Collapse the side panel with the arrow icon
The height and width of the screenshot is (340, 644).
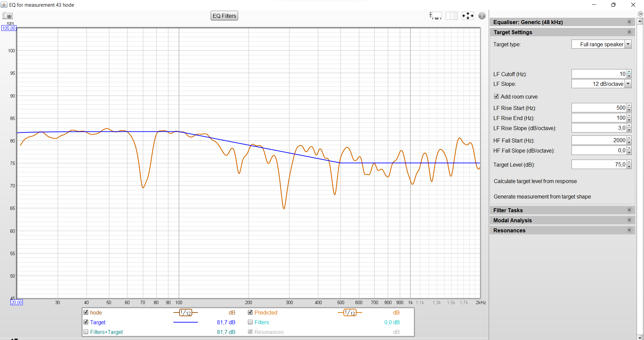[x=640, y=14]
